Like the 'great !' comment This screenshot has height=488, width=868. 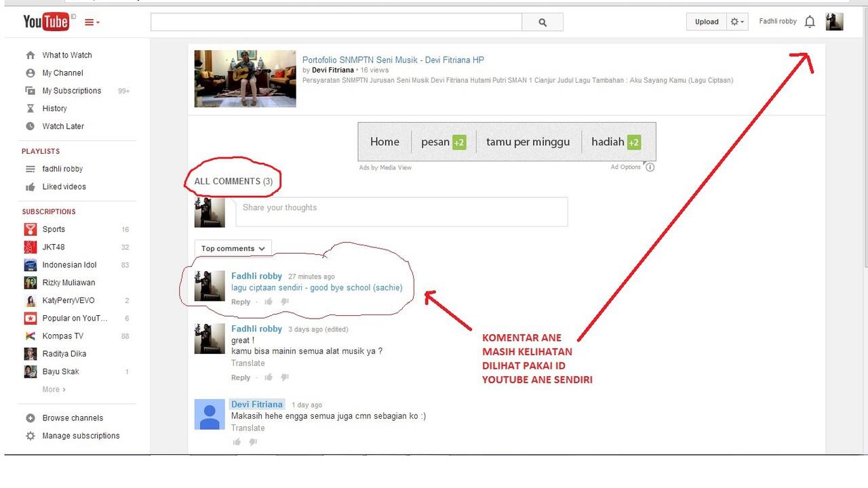point(269,378)
